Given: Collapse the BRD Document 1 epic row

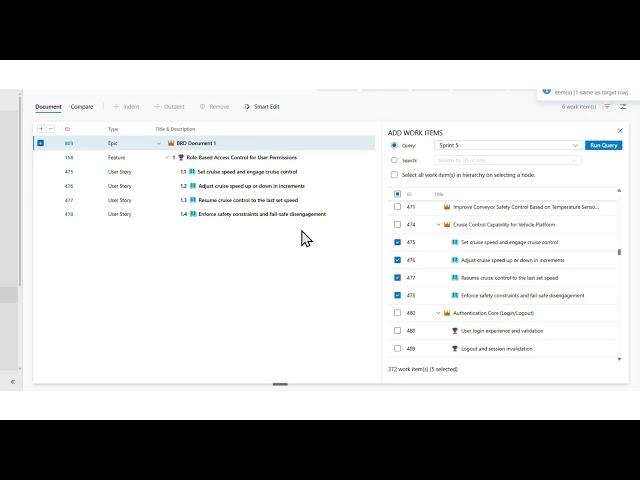Looking at the screenshot, I should (159, 143).
